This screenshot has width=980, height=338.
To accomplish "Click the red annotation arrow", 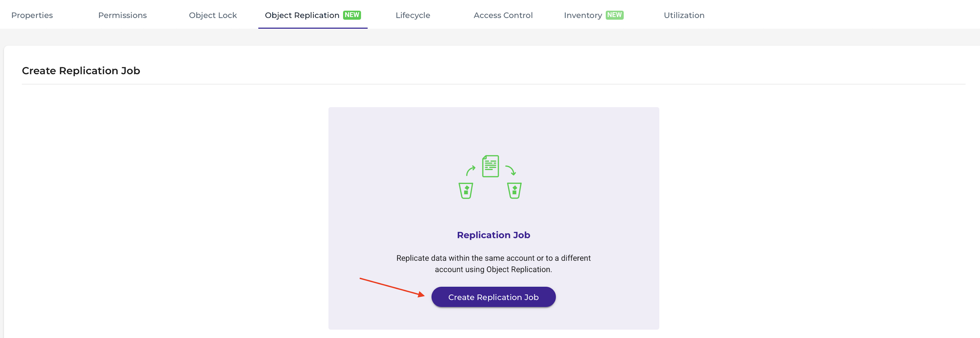I will tap(392, 288).
